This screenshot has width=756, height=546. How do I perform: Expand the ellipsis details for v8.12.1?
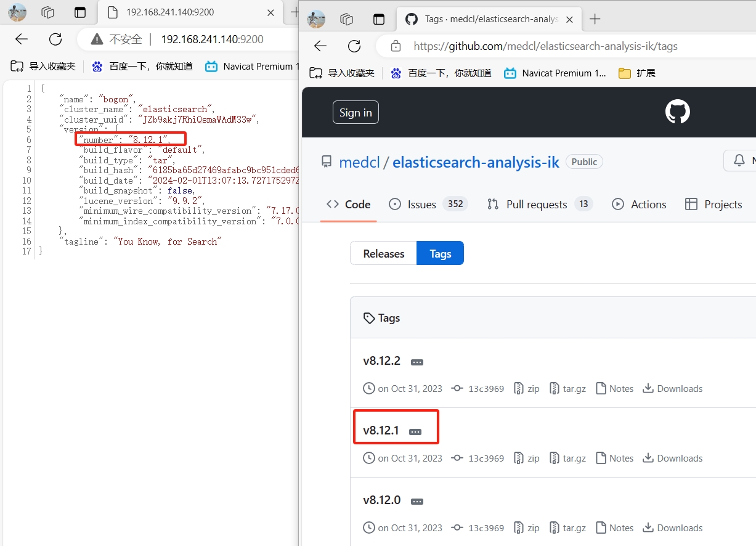[x=415, y=432]
